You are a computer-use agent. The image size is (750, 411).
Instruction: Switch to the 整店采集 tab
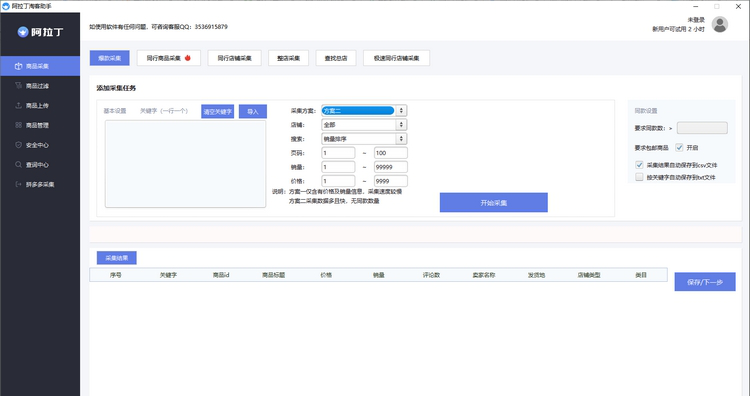(x=288, y=58)
